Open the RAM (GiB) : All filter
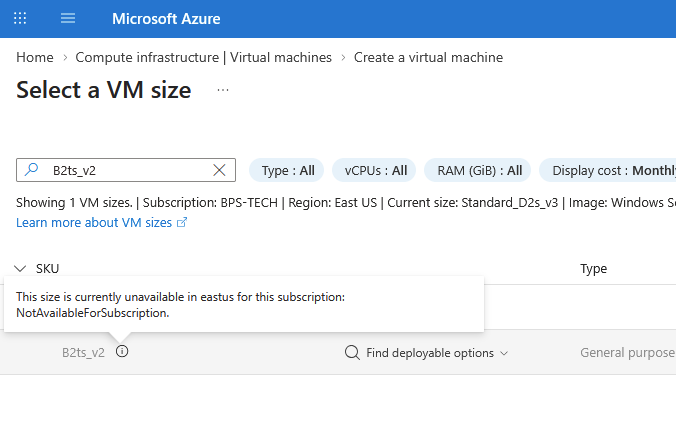Viewport: 676px width, 423px height. [478, 170]
